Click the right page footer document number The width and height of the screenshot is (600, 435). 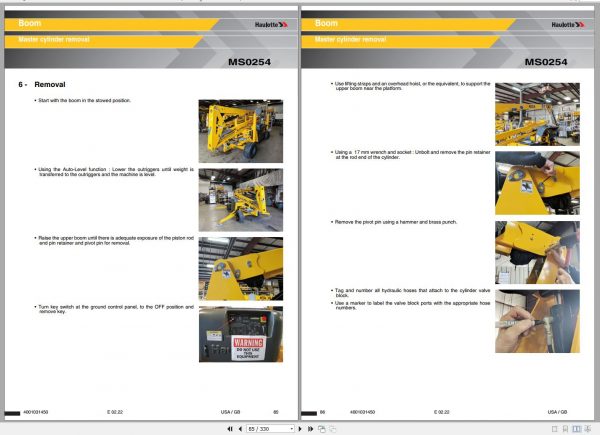[362, 412]
